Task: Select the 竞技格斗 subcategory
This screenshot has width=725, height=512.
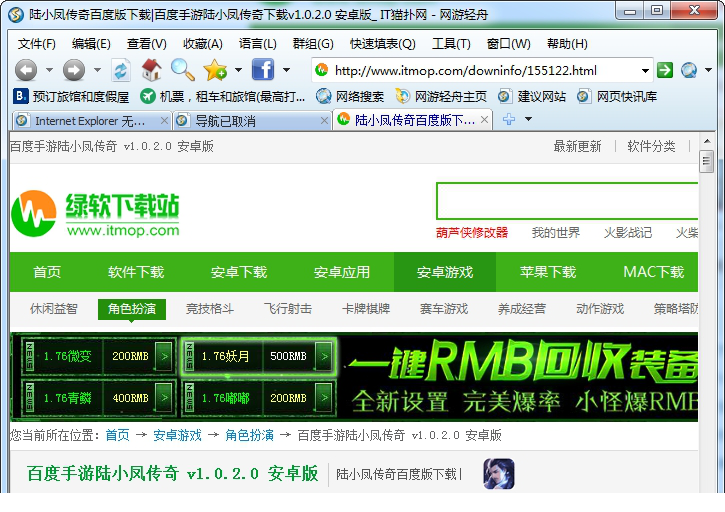Action: point(209,309)
